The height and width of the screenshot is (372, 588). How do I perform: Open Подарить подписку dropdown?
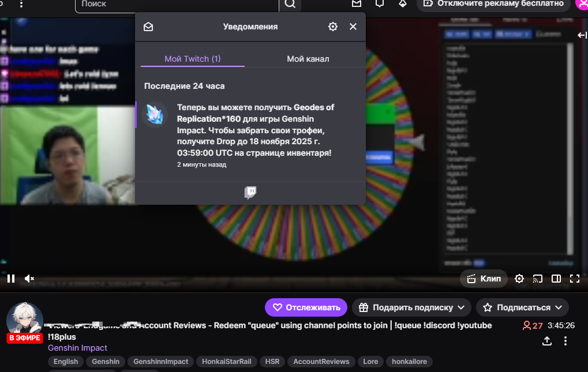tap(411, 307)
